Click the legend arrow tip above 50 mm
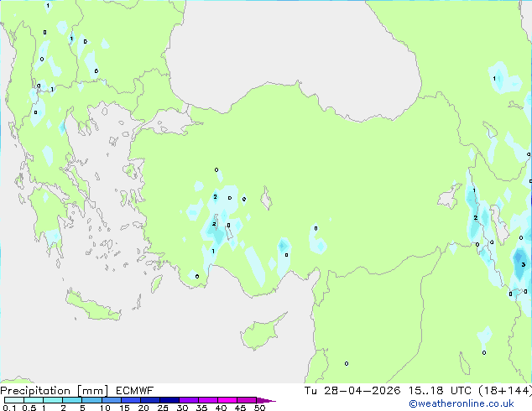 (266, 400)
